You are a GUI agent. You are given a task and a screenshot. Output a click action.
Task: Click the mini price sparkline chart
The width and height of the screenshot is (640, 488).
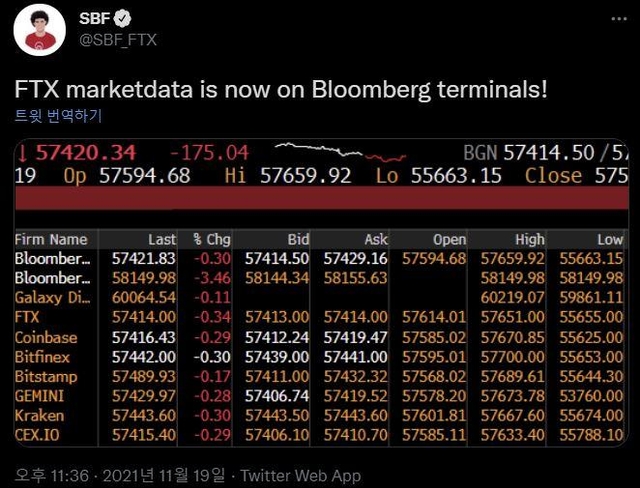click(334, 152)
